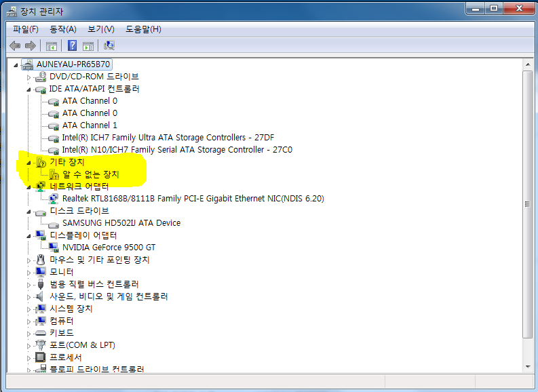538x392 pixels.
Task: Click the IDE ATA/ATAPI 컨트롤러 icon
Action: click(x=41, y=90)
